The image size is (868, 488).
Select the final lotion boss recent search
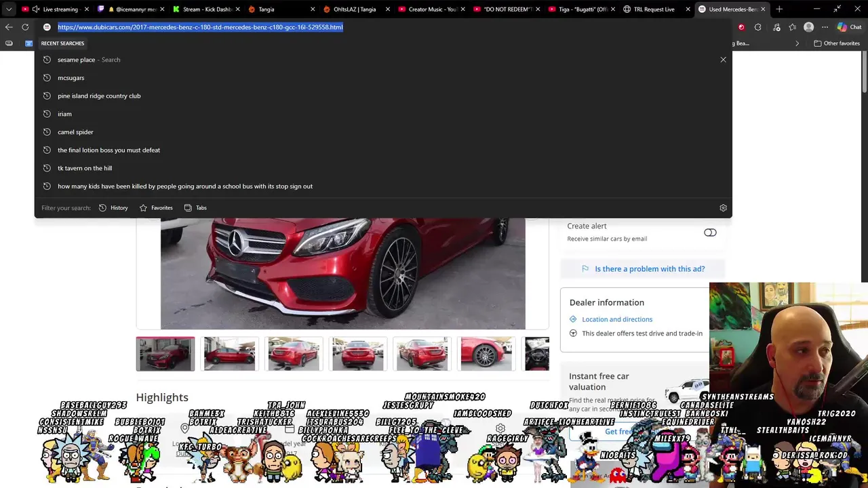click(383, 150)
